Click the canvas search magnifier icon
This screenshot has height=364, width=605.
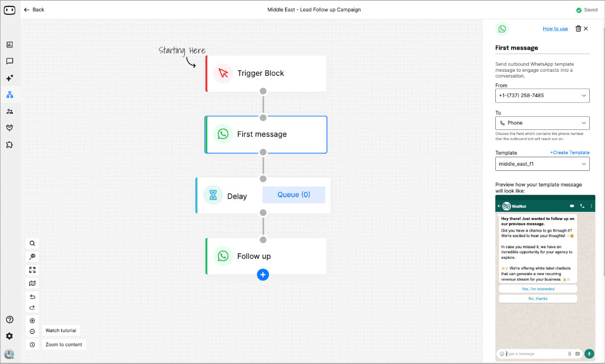(32, 243)
